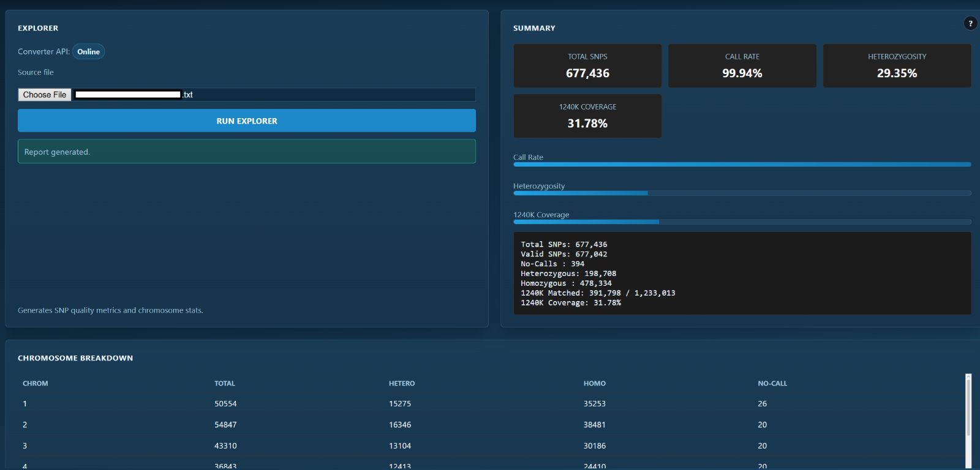Select the Call Rate summary card
The width and height of the screenshot is (980, 470).
click(742, 65)
